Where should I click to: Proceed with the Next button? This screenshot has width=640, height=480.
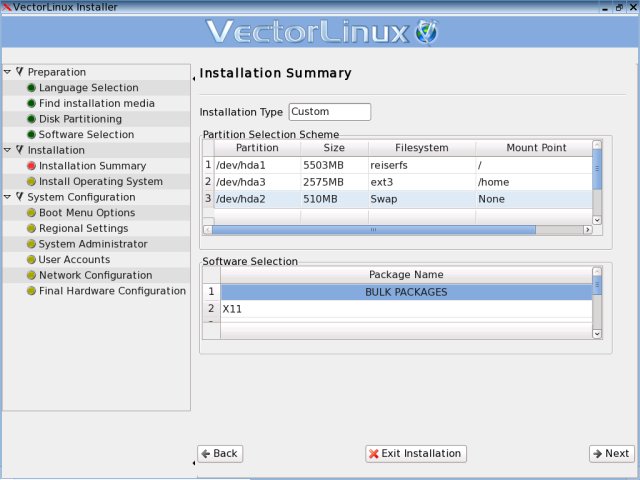610,453
